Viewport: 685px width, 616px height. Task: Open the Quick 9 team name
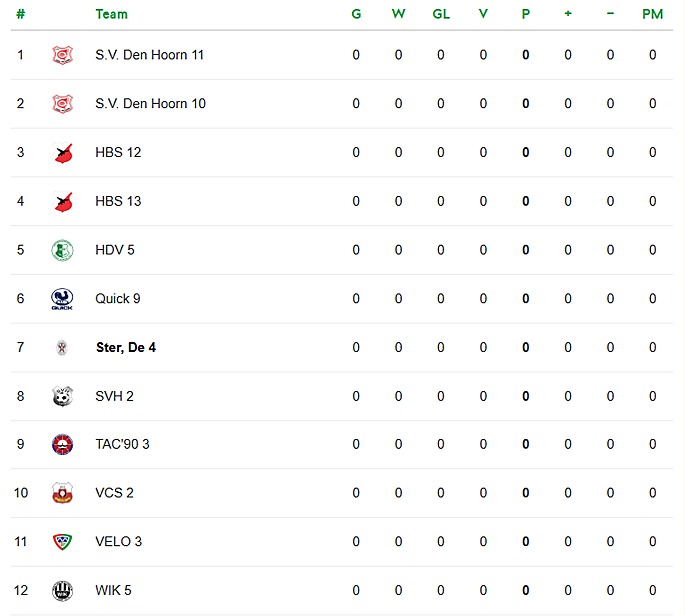coord(118,299)
